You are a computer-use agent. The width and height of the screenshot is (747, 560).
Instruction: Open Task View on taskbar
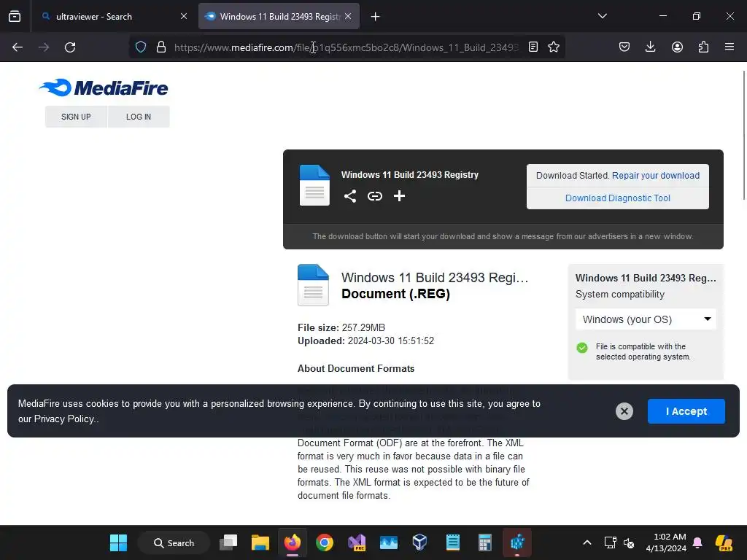coord(228,542)
